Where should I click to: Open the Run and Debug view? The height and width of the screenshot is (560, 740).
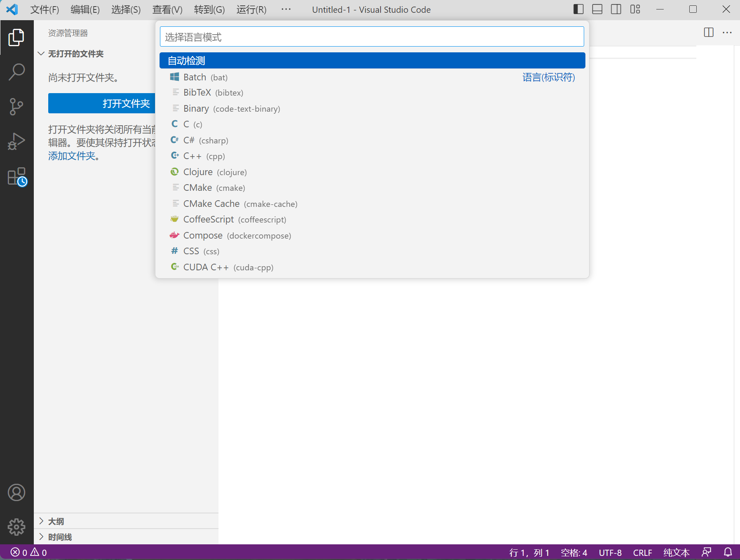pyautogui.click(x=16, y=141)
